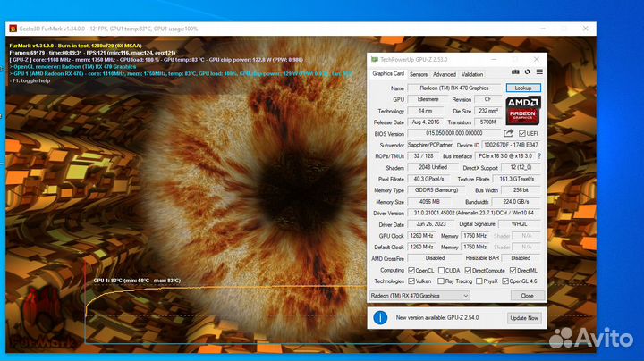Image resolution: width=644 pixels, height=361 pixels.
Task: Click the Transistors value 5700M
Action: (x=488, y=122)
